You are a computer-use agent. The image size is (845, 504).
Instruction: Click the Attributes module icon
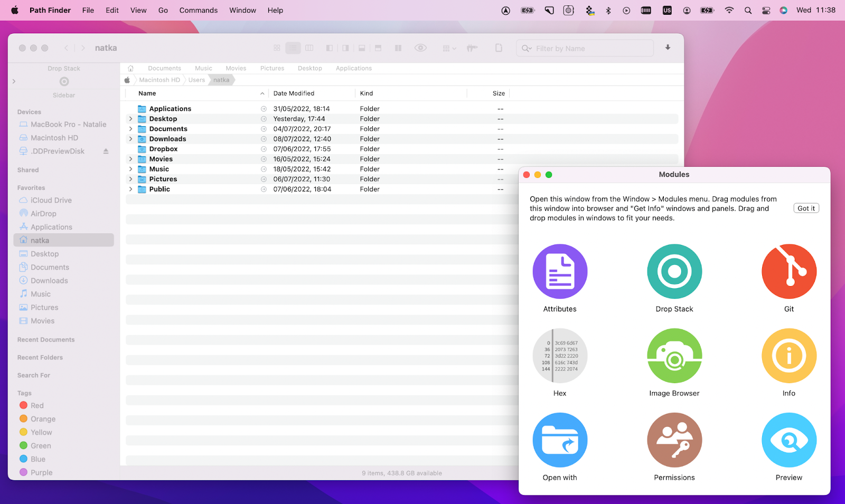(x=560, y=271)
